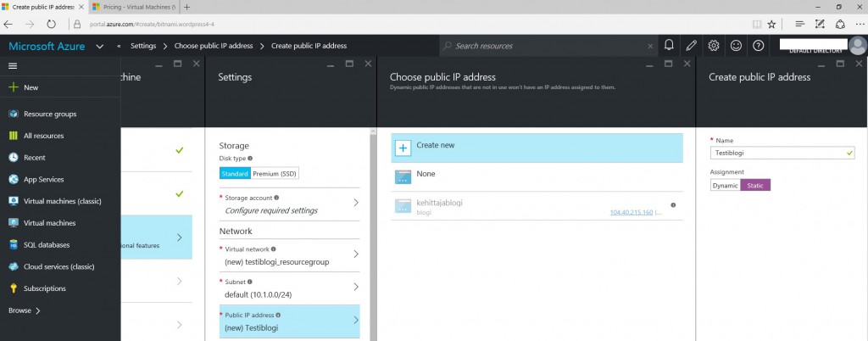Expand highlighted wizard step with chevron
The width and height of the screenshot is (868, 341).
(x=180, y=238)
